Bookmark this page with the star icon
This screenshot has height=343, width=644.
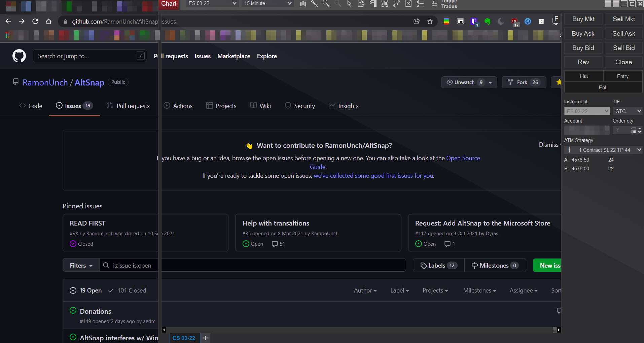[x=430, y=21]
